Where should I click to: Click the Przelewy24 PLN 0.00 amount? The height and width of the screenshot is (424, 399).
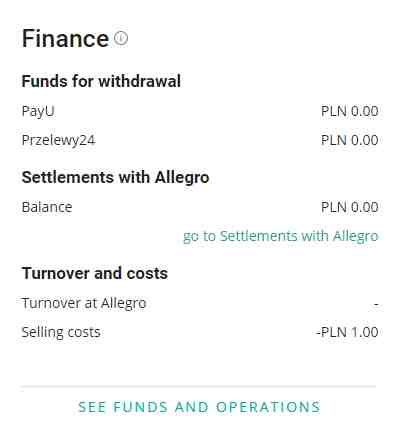click(350, 140)
